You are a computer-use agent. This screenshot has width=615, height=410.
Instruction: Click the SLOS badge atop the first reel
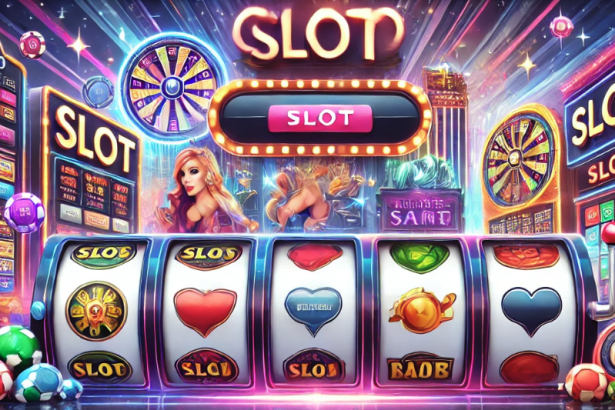click(x=104, y=254)
